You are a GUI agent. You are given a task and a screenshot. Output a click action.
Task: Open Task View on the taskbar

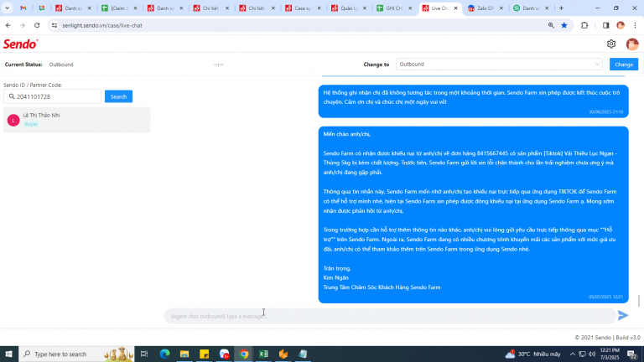point(144,354)
